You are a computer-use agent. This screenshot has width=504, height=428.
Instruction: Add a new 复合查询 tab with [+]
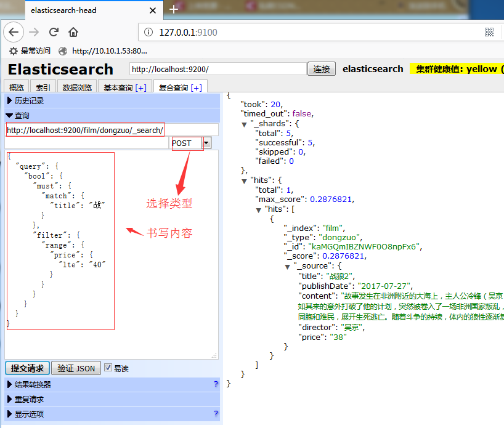196,87
